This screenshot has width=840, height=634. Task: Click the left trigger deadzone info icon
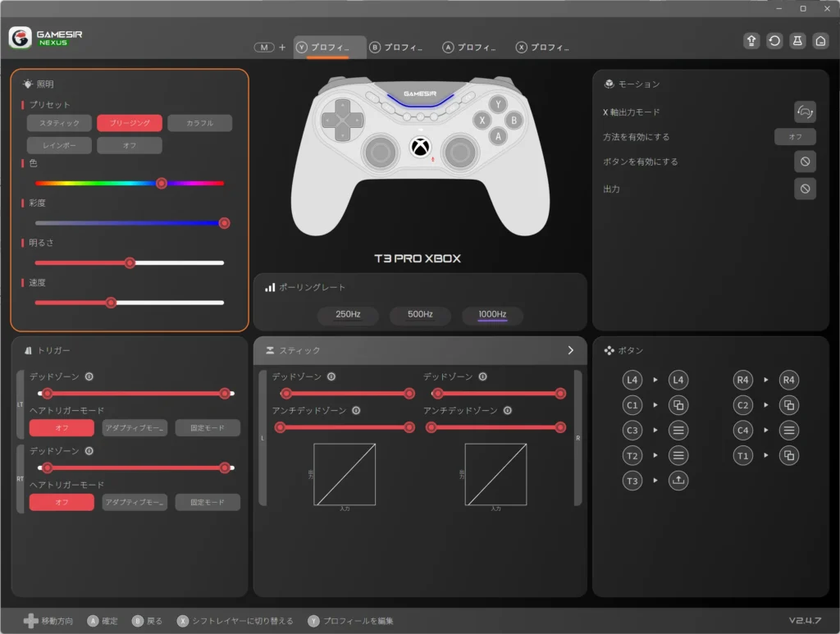click(x=89, y=376)
